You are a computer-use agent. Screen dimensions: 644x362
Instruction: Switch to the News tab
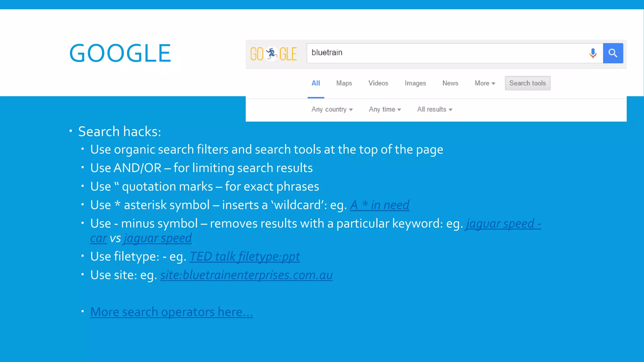[x=450, y=83]
